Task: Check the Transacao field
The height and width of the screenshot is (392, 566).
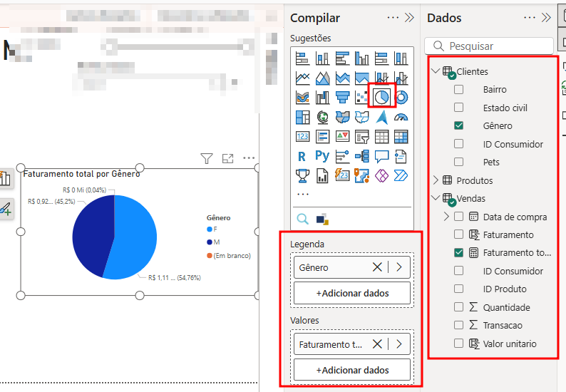Action: tap(458, 325)
